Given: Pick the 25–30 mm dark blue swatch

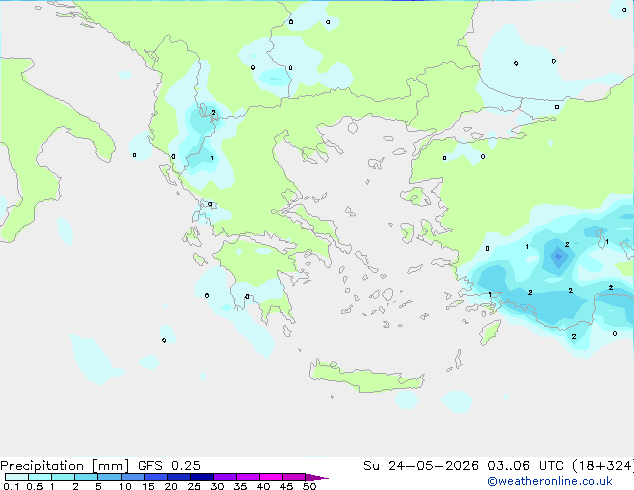Looking at the screenshot, I should [202, 477].
